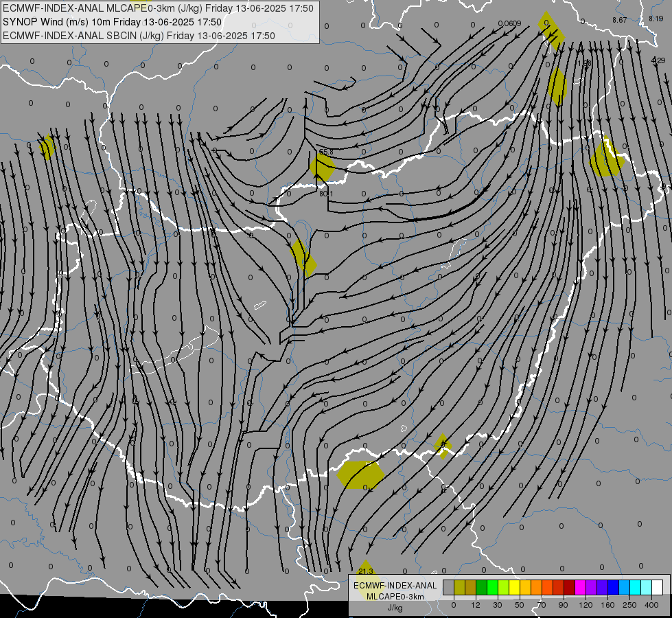Click the J/kg unit label in legend
This screenshot has height=618, width=672.
pyautogui.click(x=395, y=608)
